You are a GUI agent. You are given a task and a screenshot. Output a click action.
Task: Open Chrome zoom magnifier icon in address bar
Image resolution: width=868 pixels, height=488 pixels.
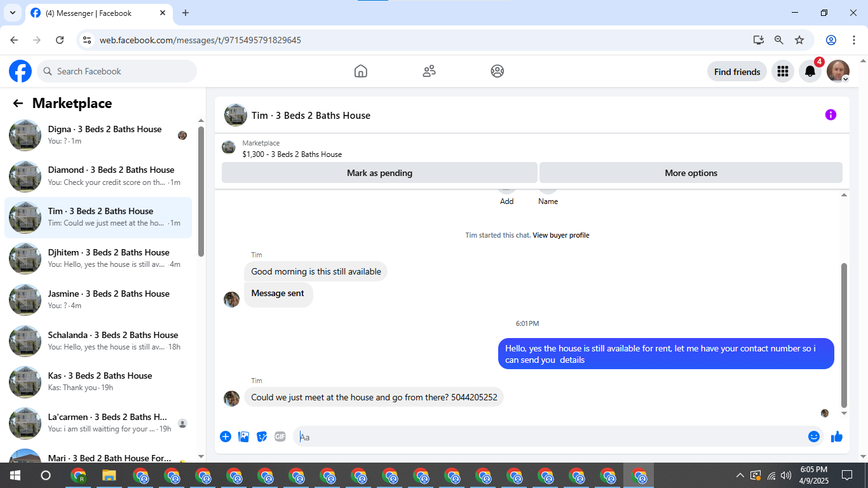tap(779, 40)
